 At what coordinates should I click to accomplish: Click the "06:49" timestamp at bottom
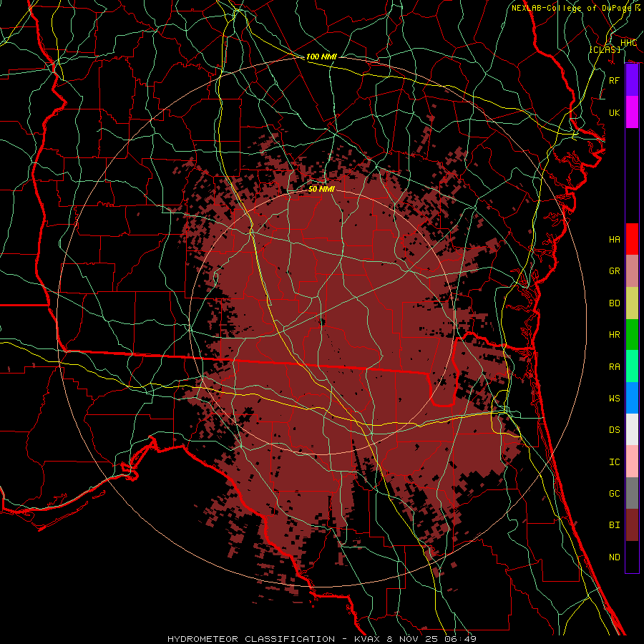click(462, 639)
